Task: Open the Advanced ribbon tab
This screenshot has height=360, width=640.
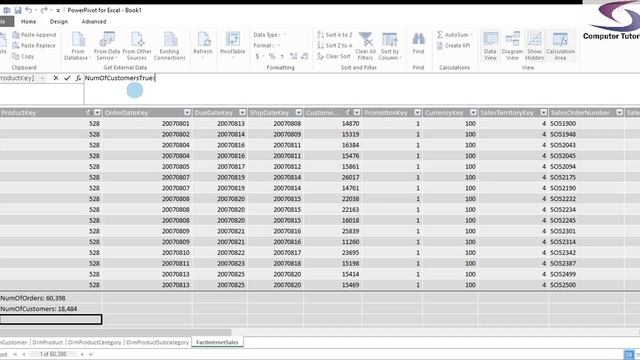Action: point(94,22)
